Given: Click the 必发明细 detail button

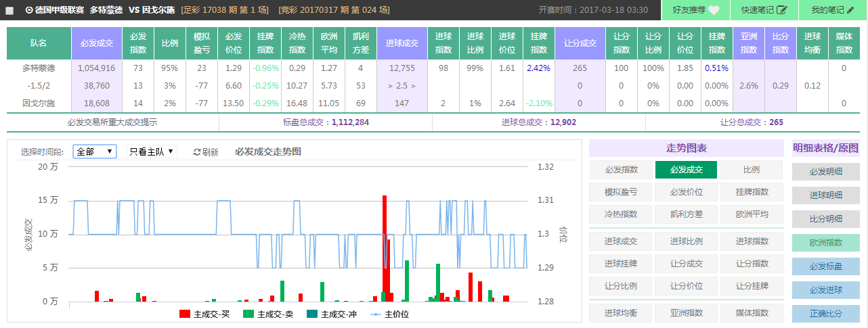Looking at the screenshot, I should [x=825, y=172].
